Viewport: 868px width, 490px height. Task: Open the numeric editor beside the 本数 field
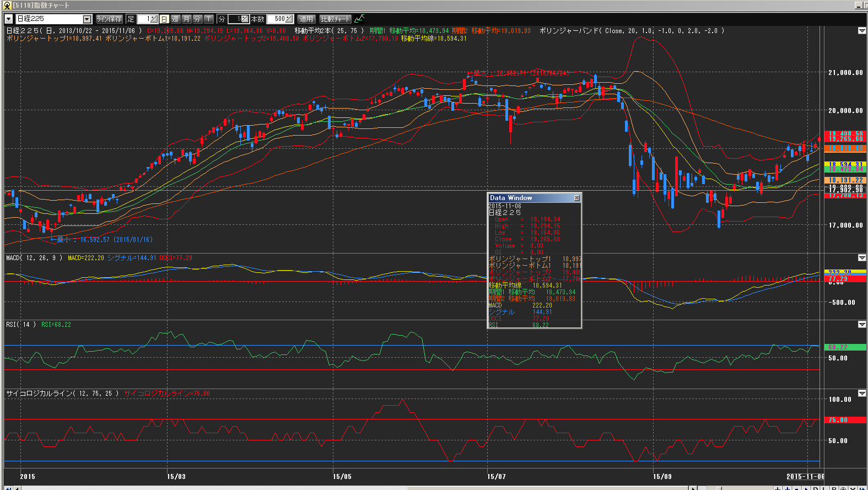click(289, 19)
